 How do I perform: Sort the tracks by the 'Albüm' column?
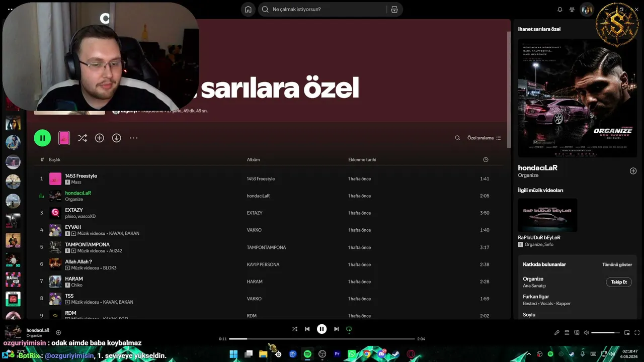tap(253, 160)
